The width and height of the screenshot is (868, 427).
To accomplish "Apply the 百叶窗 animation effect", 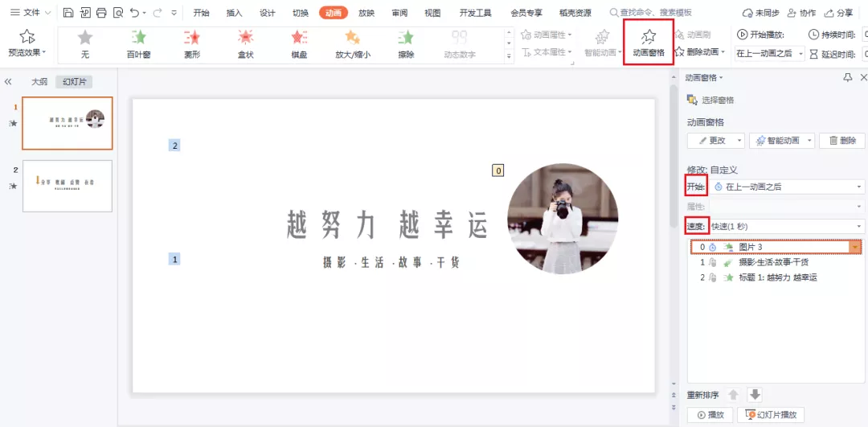I will pos(139,44).
